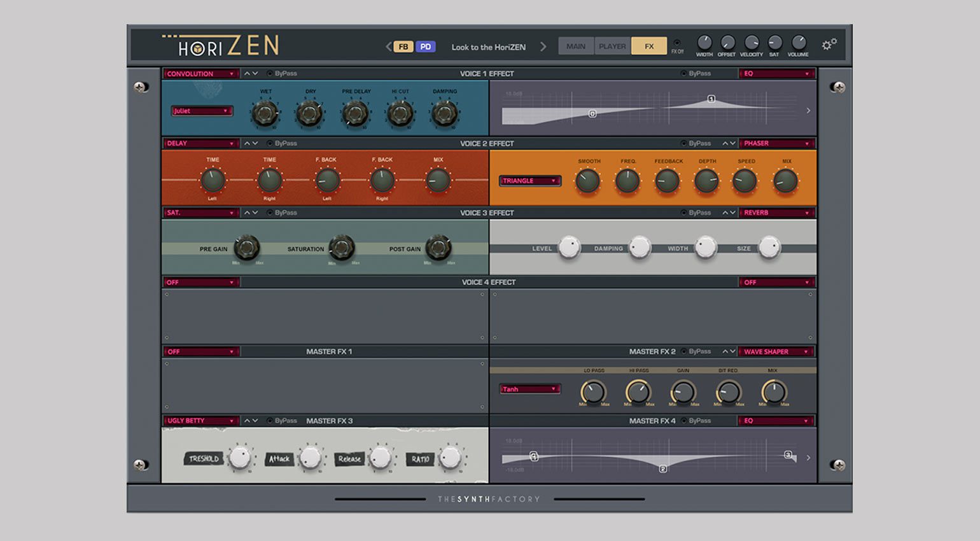Turn the Ugly Betty RATIO knob
Screen dimensions: 980x541
[x=450, y=457]
